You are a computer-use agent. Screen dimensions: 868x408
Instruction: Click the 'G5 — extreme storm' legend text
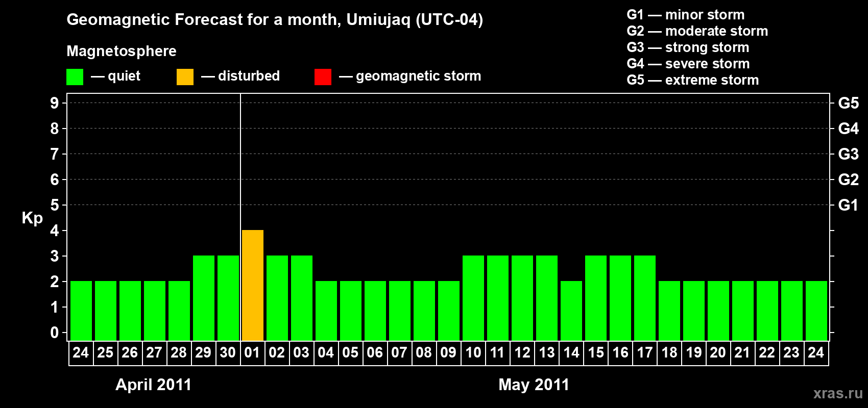692,80
